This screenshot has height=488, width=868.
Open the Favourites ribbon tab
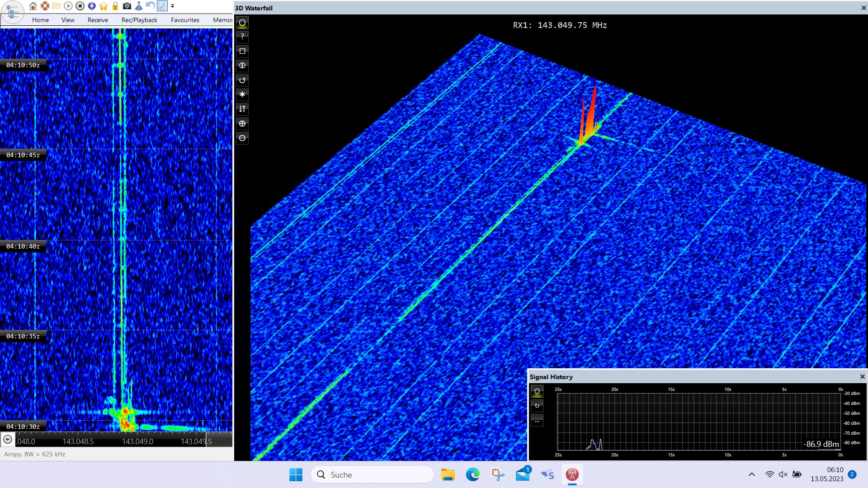pos(185,20)
